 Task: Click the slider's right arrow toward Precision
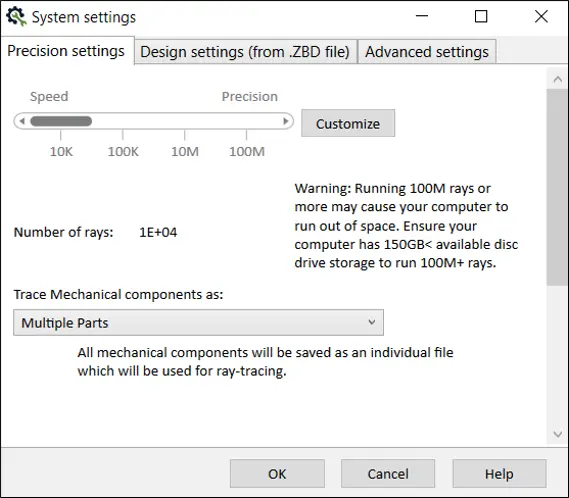coord(286,121)
